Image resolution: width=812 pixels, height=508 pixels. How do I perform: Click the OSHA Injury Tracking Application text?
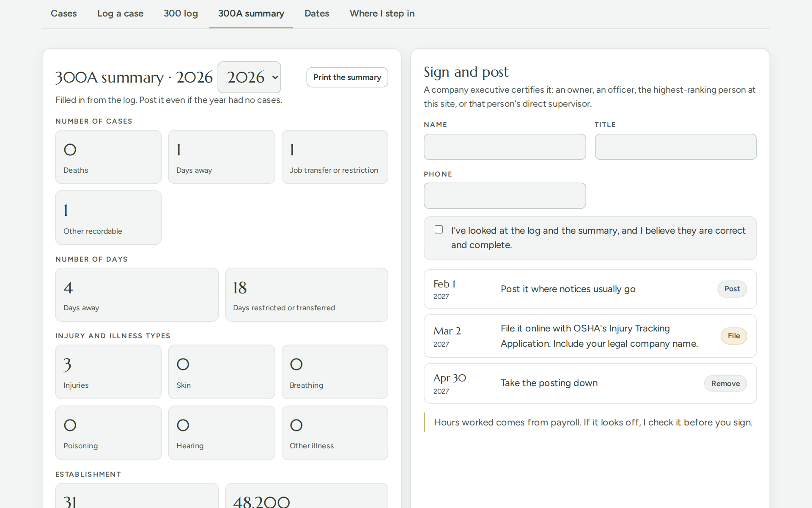click(599, 336)
